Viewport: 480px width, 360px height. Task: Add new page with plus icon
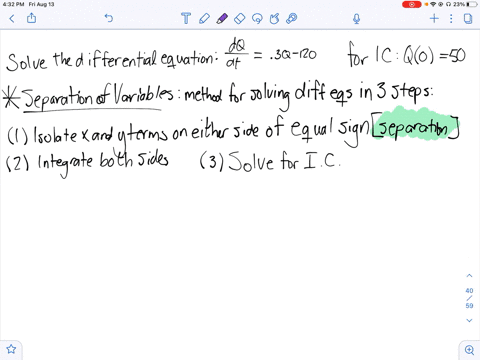434,18
